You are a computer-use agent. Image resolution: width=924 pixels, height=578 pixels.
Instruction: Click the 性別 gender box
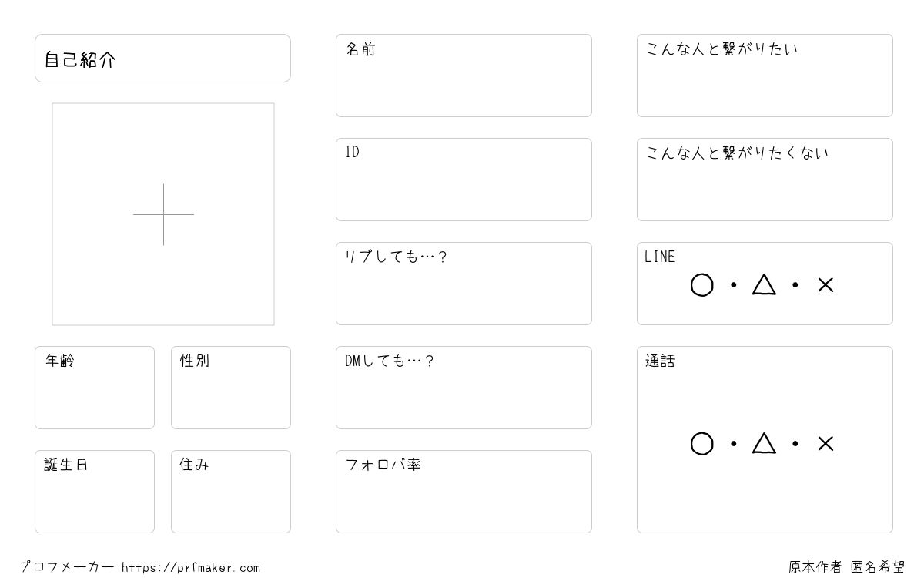click(231, 388)
